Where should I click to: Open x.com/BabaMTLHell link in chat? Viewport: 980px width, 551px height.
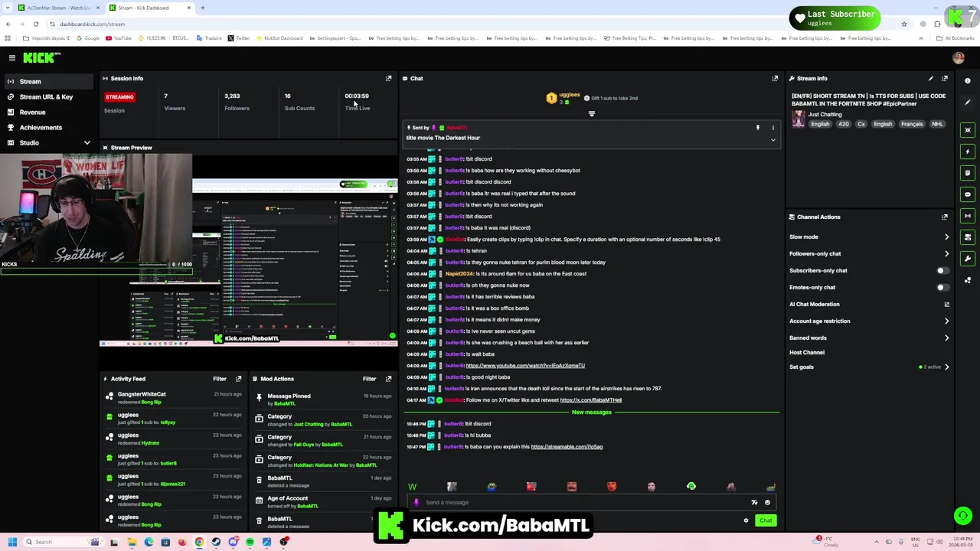(590, 400)
